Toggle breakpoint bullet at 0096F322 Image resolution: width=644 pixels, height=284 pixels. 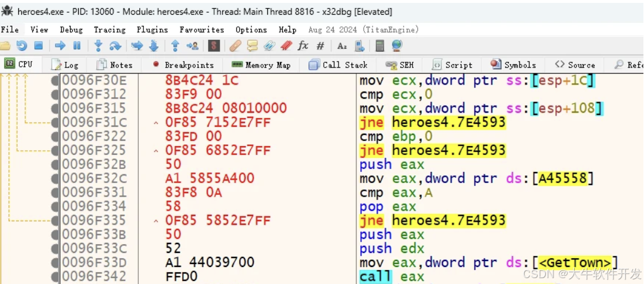[x=55, y=137]
